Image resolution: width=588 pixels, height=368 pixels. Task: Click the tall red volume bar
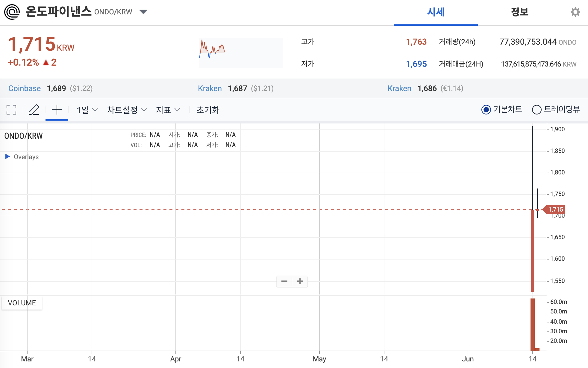tap(532, 324)
